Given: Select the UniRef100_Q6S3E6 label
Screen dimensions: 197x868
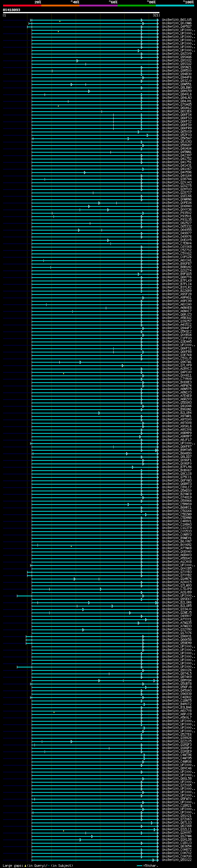Looking at the screenshot, I should [x=177, y=111].
